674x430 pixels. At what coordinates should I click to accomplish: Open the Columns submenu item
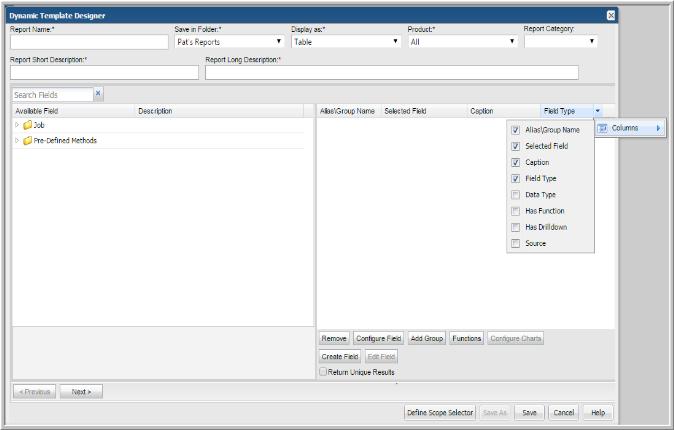pos(630,128)
